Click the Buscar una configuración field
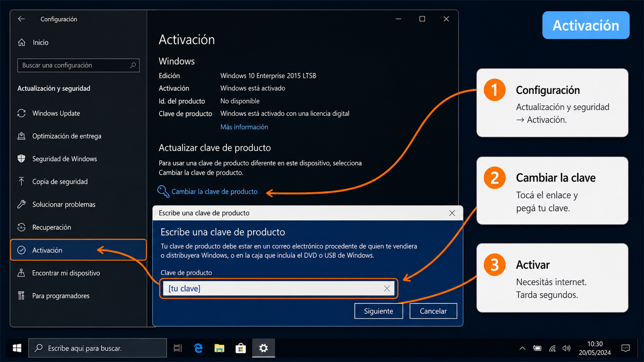 pos(78,65)
